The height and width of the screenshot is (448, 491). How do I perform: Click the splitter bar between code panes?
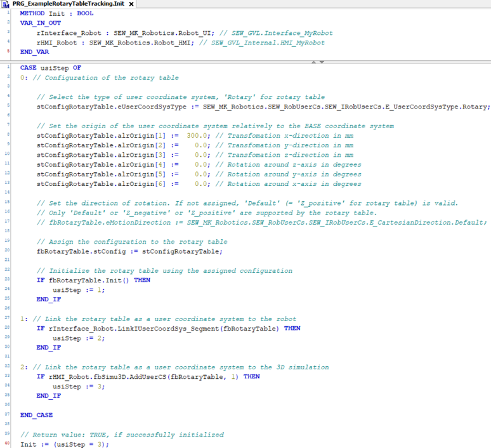190,62
